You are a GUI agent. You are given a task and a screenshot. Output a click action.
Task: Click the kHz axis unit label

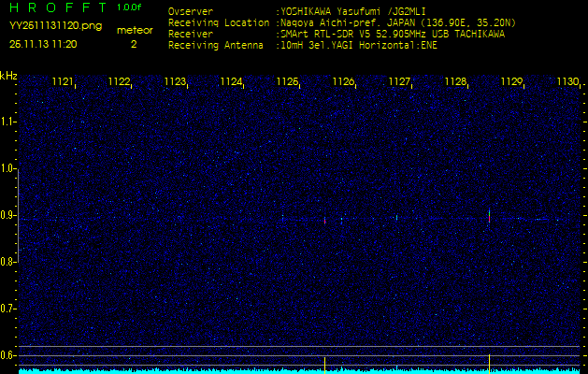pos(8,75)
